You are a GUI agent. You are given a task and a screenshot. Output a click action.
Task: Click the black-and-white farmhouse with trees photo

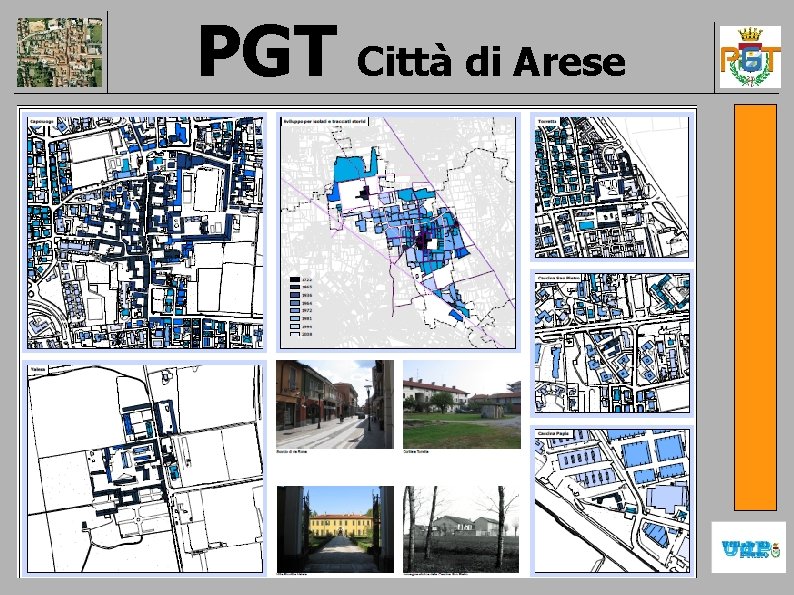pos(461,529)
